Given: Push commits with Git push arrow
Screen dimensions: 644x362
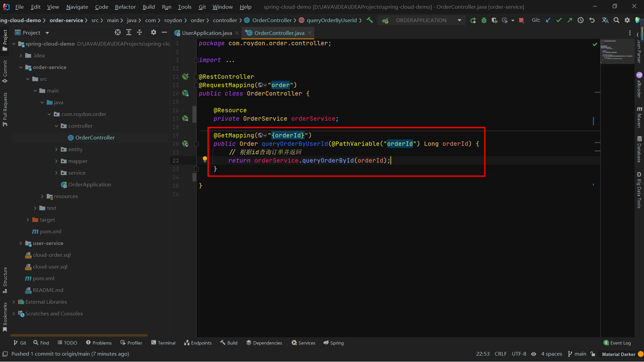Looking at the screenshot, I should (x=570, y=20).
